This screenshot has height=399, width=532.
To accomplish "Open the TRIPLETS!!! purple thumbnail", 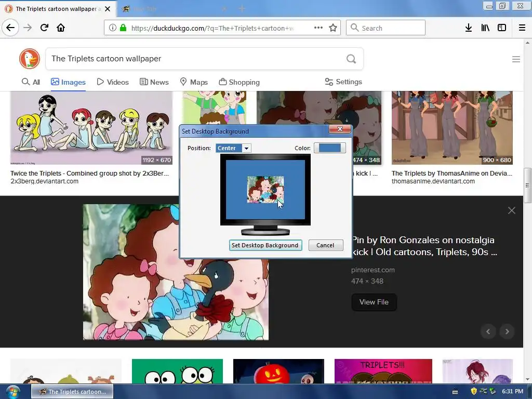I will [383, 371].
